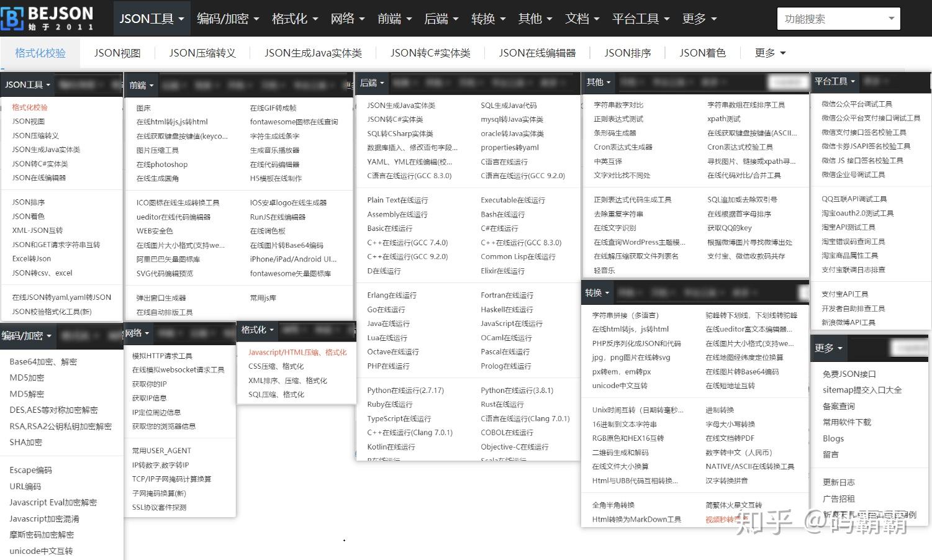The width and height of the screenshot is (932, 560).
Task: Click CSS压缩、格式化
Action: 276,367
